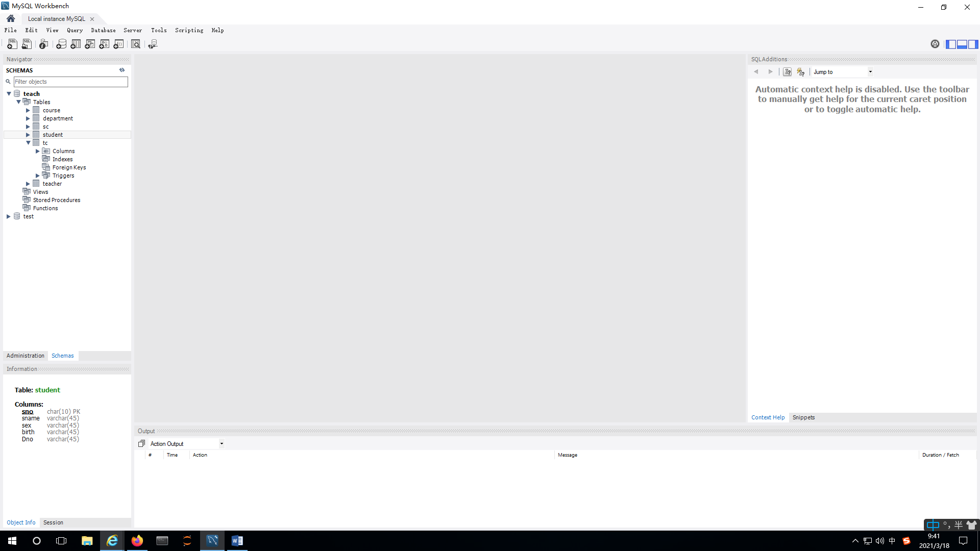Click the search table data icon

[136, 44]
